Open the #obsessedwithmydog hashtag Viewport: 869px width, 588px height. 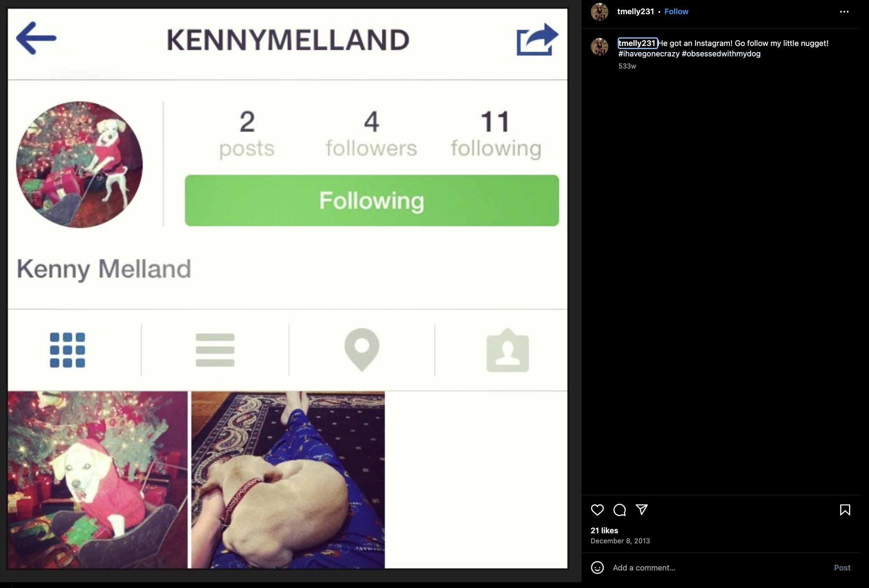721,53
